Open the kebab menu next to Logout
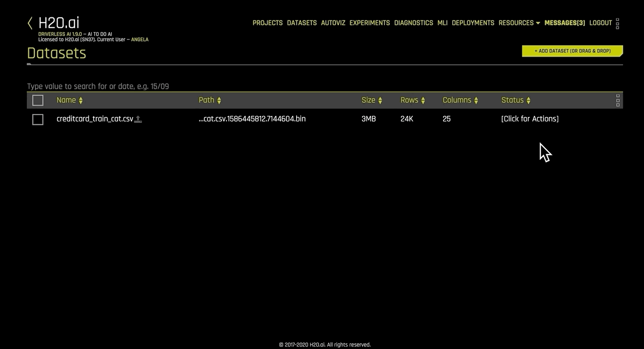 tap(617, 23)
